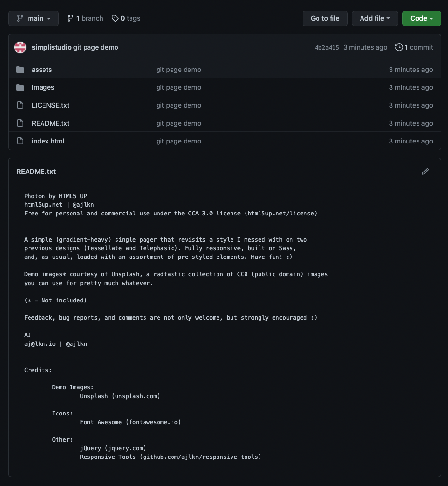Click the images folder icon

pyautogui.click(x=20, y=88)
